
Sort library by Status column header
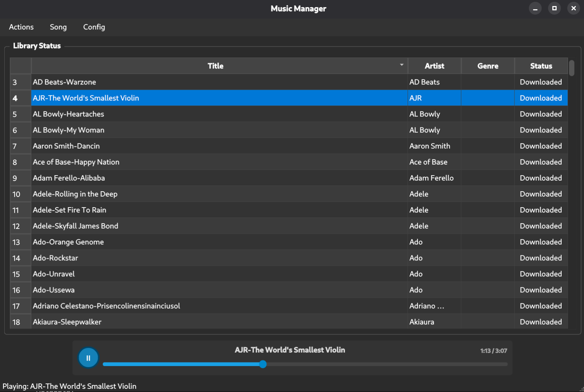coord(541,66)
